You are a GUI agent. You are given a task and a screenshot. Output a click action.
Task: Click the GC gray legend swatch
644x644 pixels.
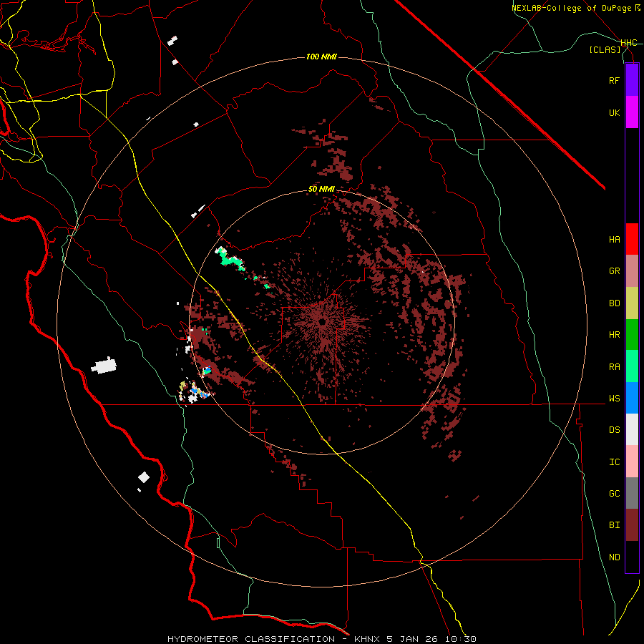[x=632, y=493]
